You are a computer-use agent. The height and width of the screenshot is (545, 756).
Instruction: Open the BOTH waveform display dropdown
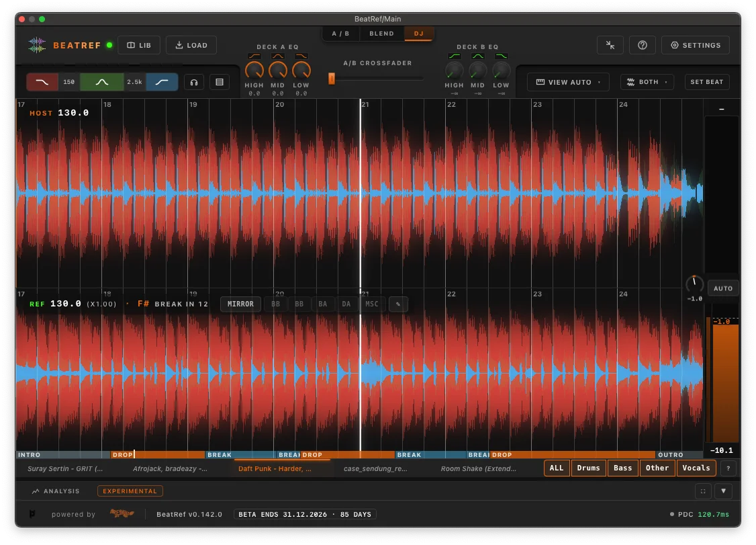647,82
